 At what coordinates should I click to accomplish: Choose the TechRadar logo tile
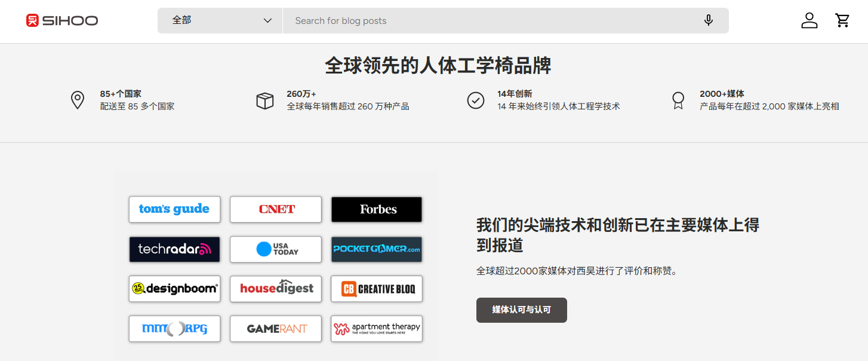[174, 249]
